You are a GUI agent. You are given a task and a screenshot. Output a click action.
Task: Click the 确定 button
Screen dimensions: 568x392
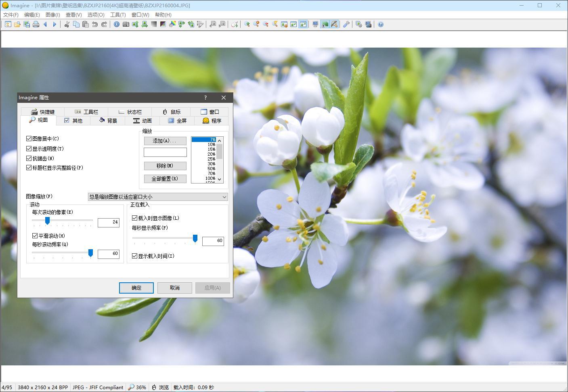coord(136,288)
